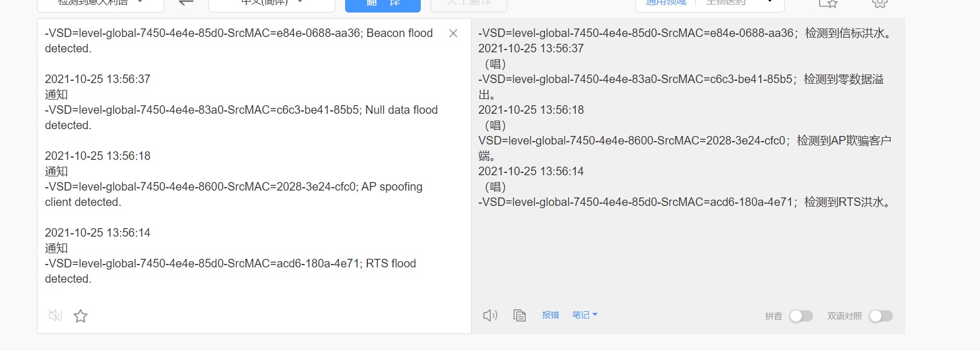The image size is (980, 351).
Task: Swap source and target languages
Action: (186, 3)
